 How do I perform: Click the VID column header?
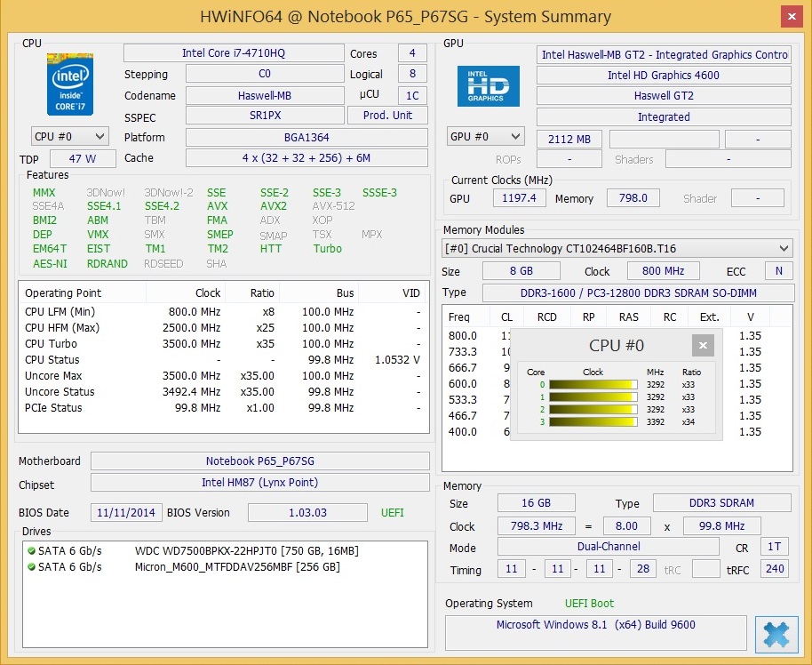(x=393, y=292)
